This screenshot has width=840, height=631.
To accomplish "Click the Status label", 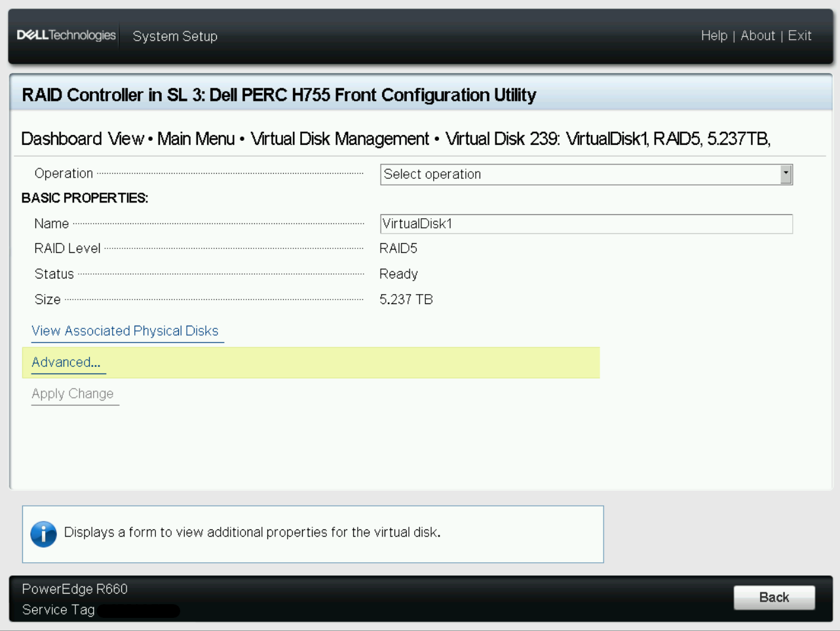I will pyautogui.click(x=54, y=274).
